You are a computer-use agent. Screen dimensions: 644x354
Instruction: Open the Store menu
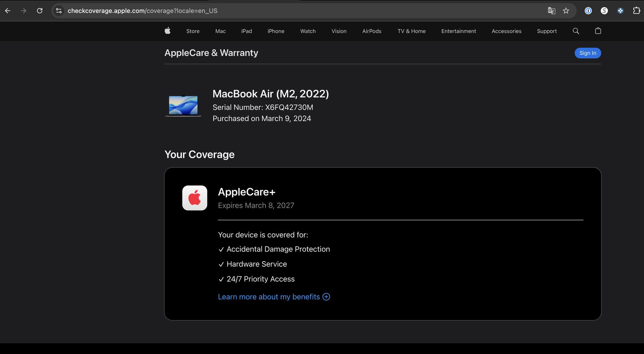193,31
